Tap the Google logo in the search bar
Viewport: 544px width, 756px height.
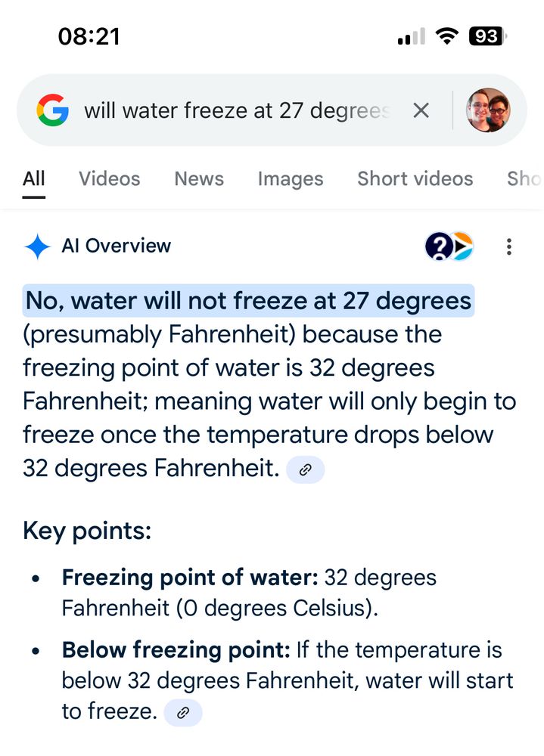[52, 110]
